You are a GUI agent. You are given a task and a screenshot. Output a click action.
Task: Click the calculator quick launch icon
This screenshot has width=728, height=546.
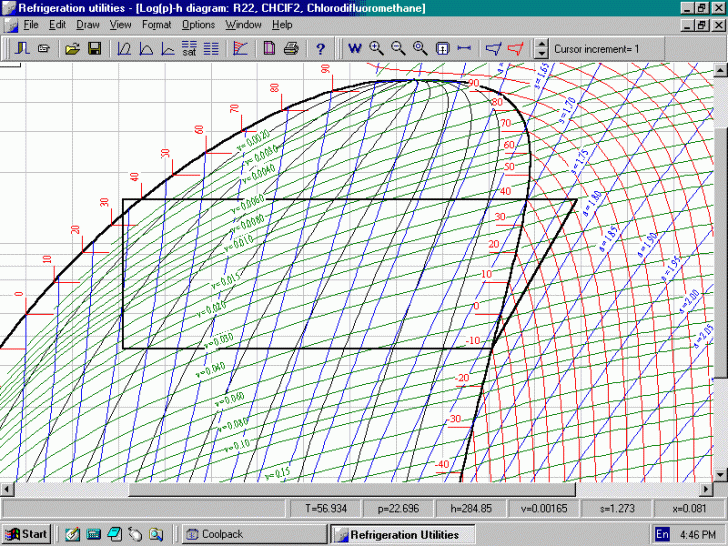click(x=93, y=534)
